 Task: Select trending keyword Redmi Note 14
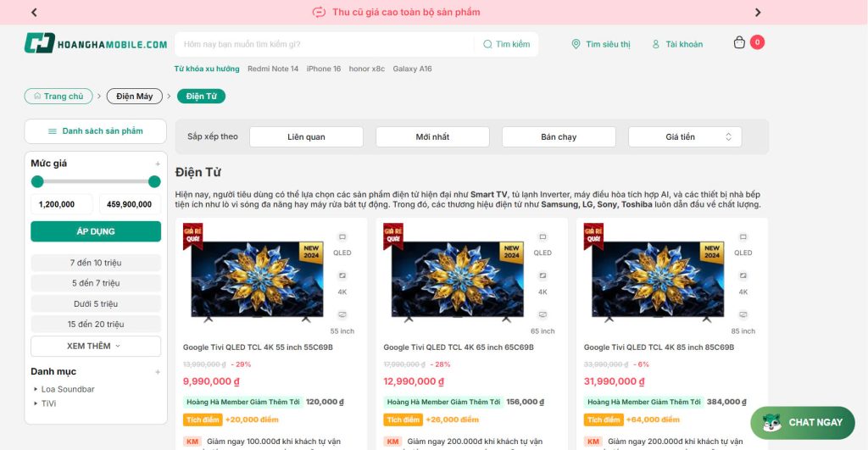[273, 69]
